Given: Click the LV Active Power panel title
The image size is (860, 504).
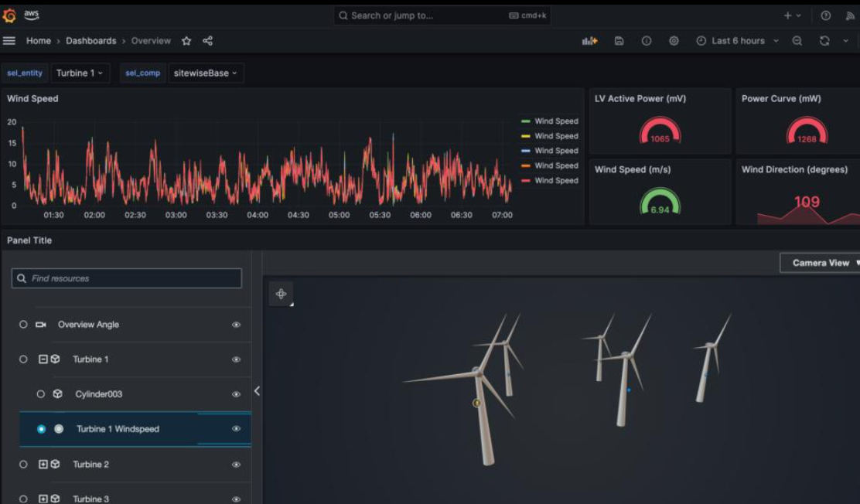Looking at the screenshot, I should (640, 99).
